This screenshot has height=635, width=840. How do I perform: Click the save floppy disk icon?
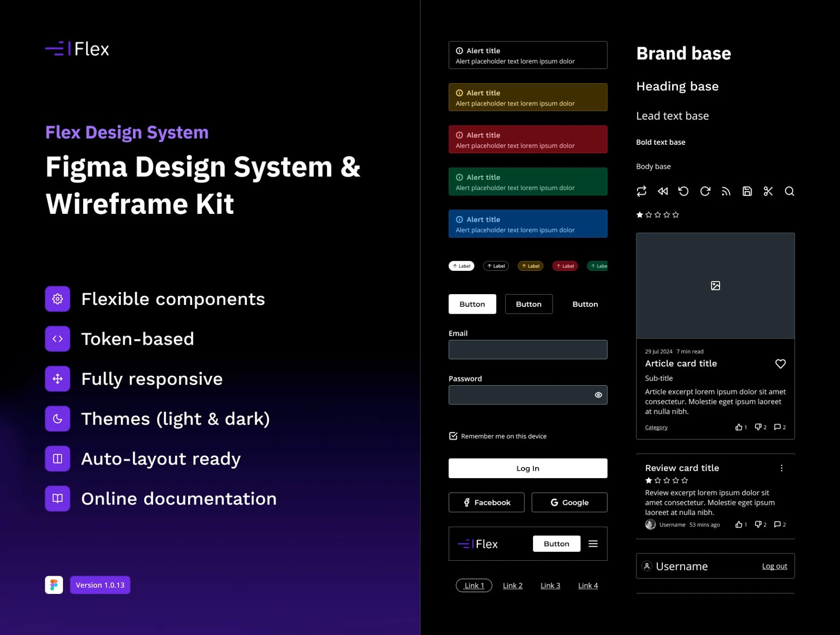747,191
